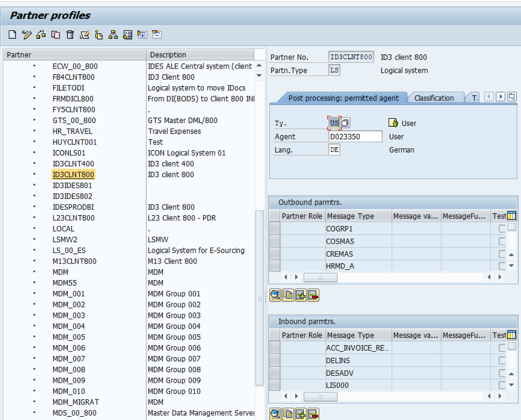Viewport: 521px width, 420px height.
Task: Add an outbound parameter with the green plus icon
Action: click(x=300, y=295)
